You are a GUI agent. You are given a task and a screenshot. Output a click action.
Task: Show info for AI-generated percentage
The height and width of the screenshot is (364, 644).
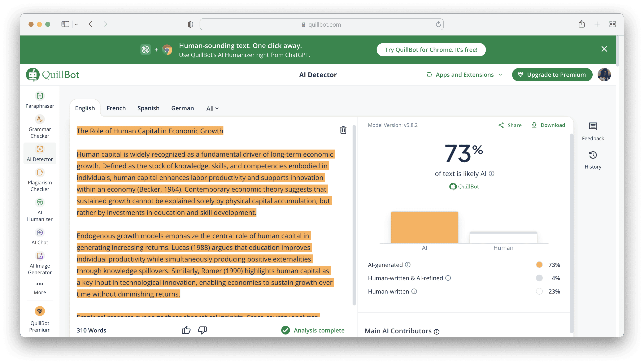click(408, 264)
